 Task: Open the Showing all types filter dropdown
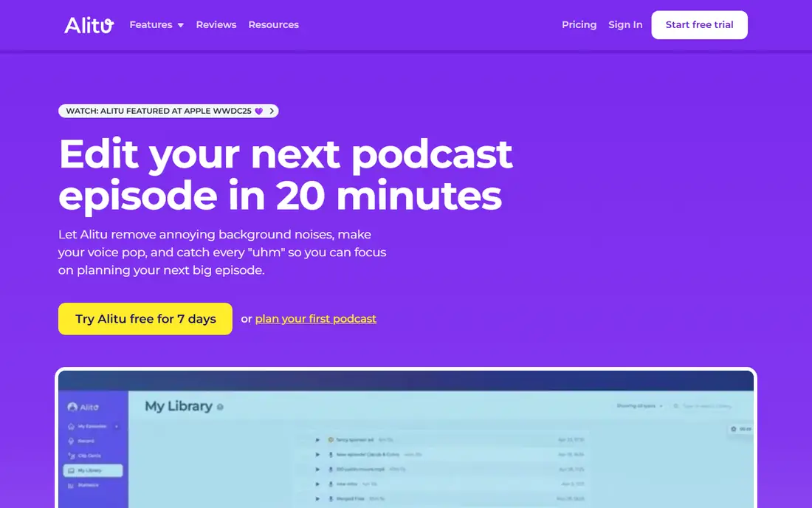click(639, 406)
